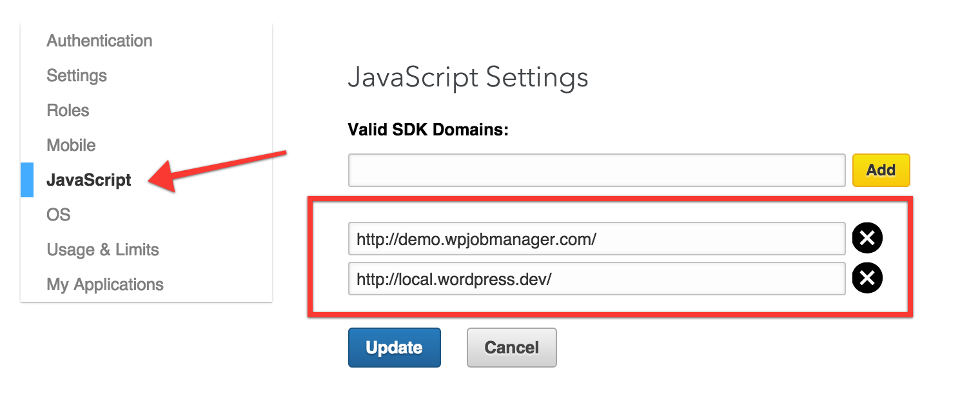The image size is (980, 414).
Task: Click the JavaScript Settings heading
Action: (x=468, y=78)
